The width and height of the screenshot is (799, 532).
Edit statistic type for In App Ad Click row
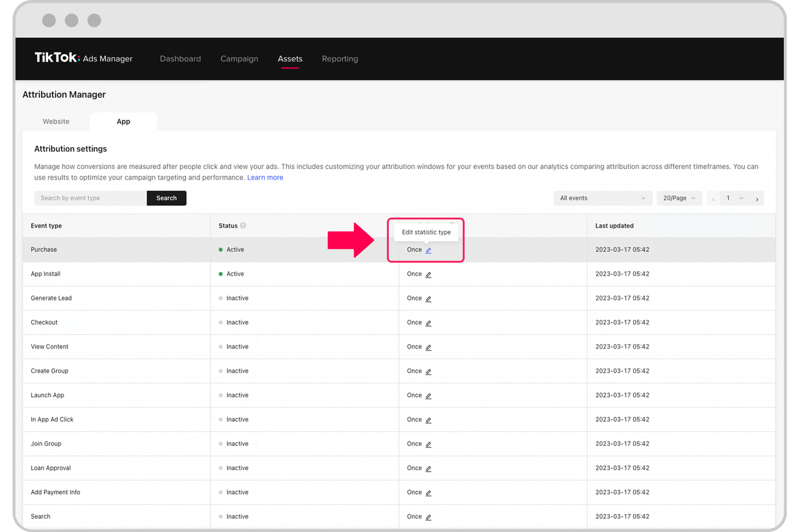428,420
